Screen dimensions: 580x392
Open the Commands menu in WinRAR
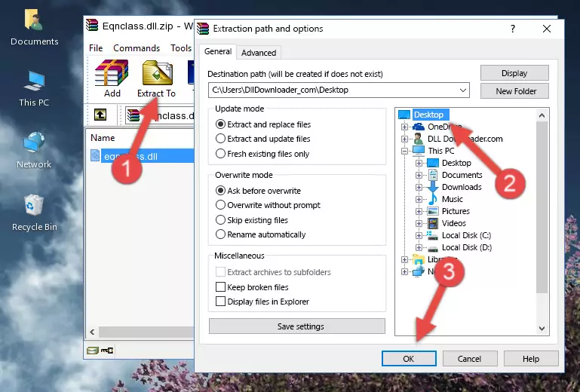(x=137, y=48)
